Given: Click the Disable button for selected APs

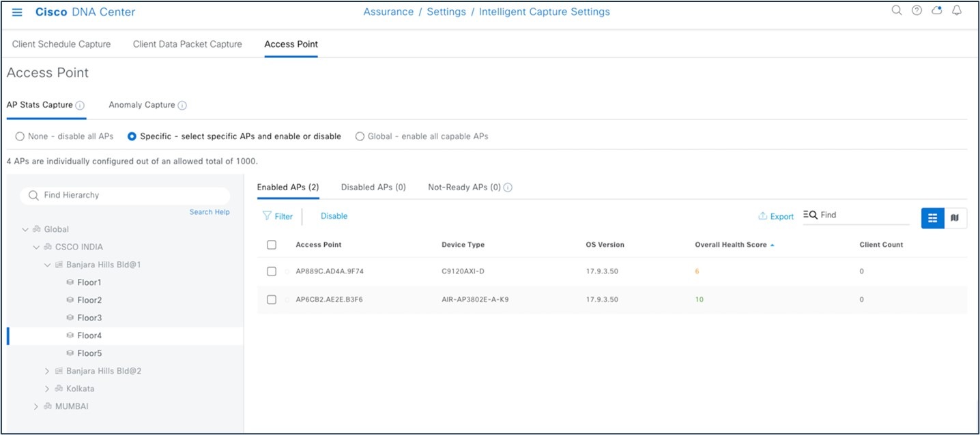Looking at the screenshot, I should click(x=333, y=216).
